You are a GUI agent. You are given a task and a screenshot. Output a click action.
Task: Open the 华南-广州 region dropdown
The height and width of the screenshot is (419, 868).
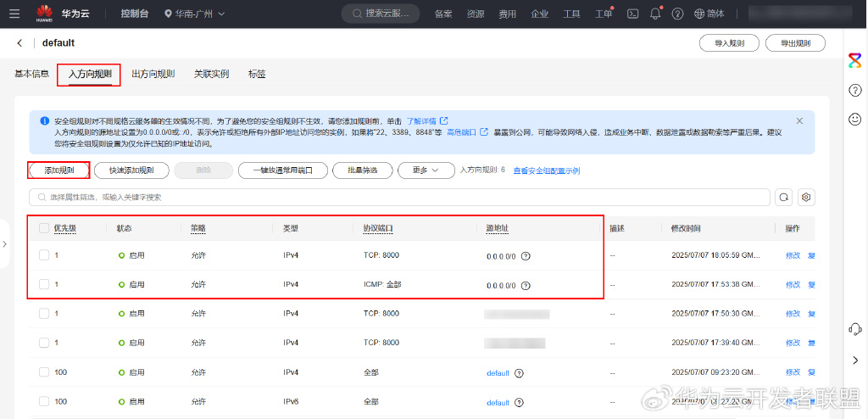coord(196,14)
